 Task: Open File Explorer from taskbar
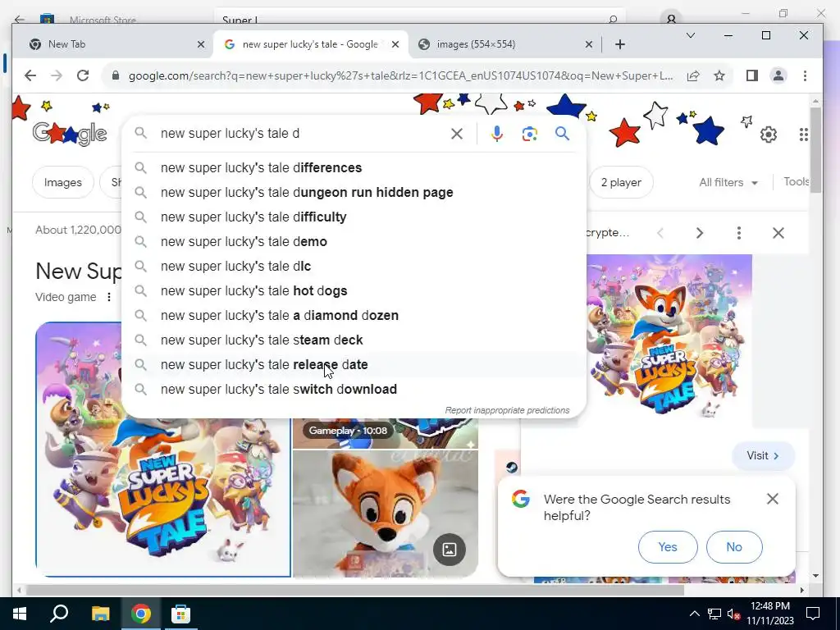(x=100, y=614)
